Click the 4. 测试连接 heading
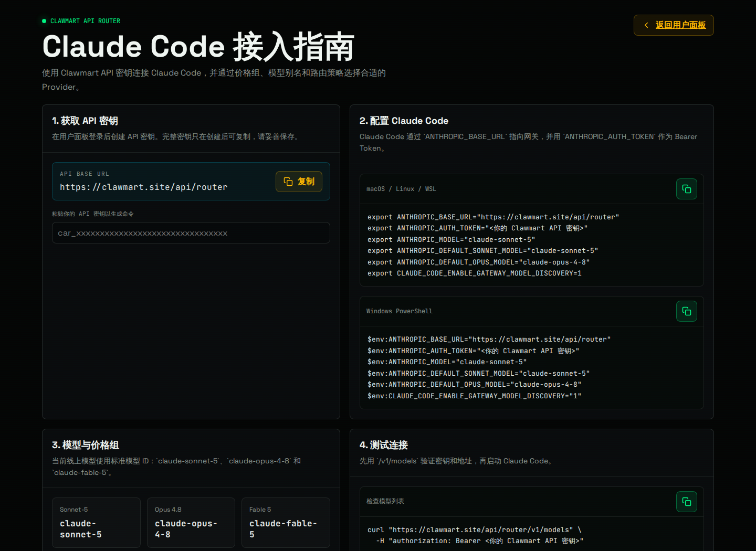This screenshot has height=551, width=756. click(x=384, y=445)
